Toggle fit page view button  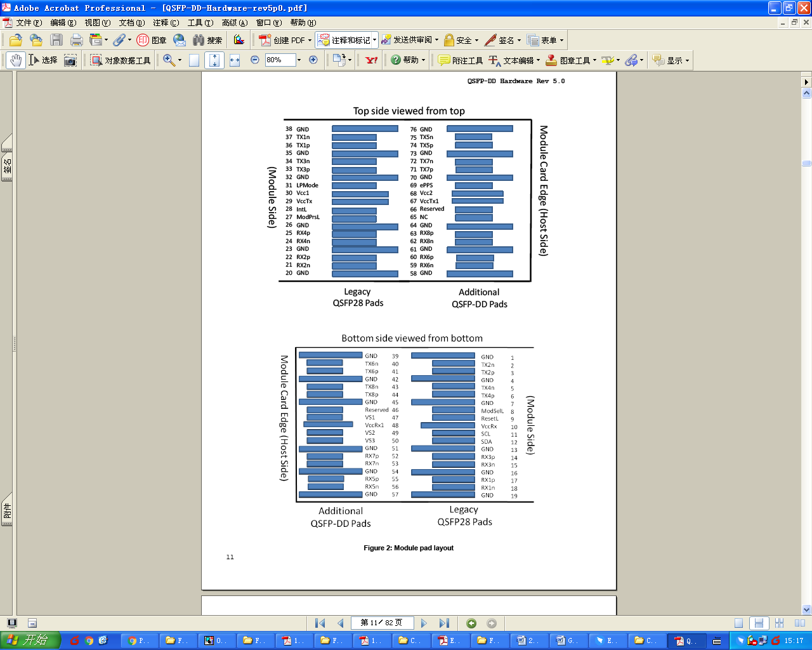214,60
